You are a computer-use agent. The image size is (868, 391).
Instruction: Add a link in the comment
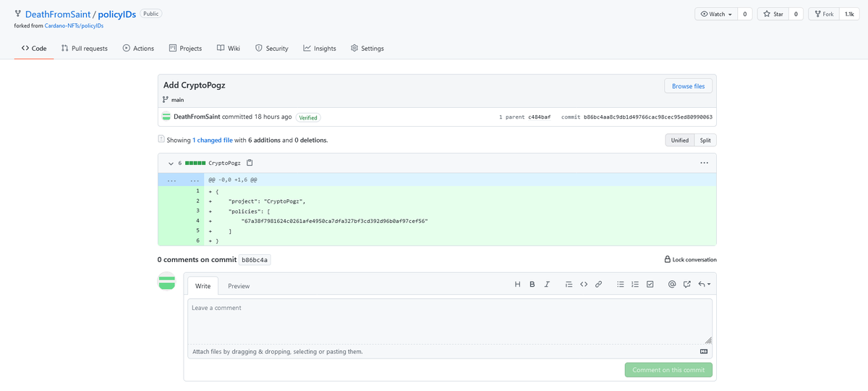click(x=598, y=285)
